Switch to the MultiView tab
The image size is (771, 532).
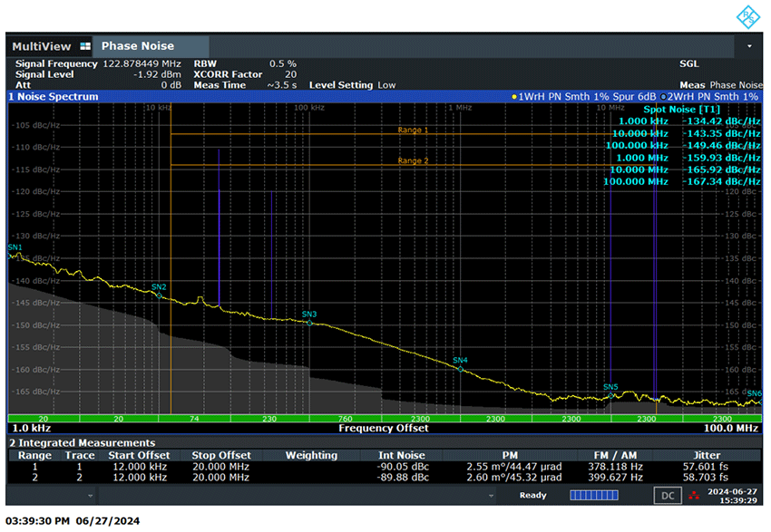43,46
